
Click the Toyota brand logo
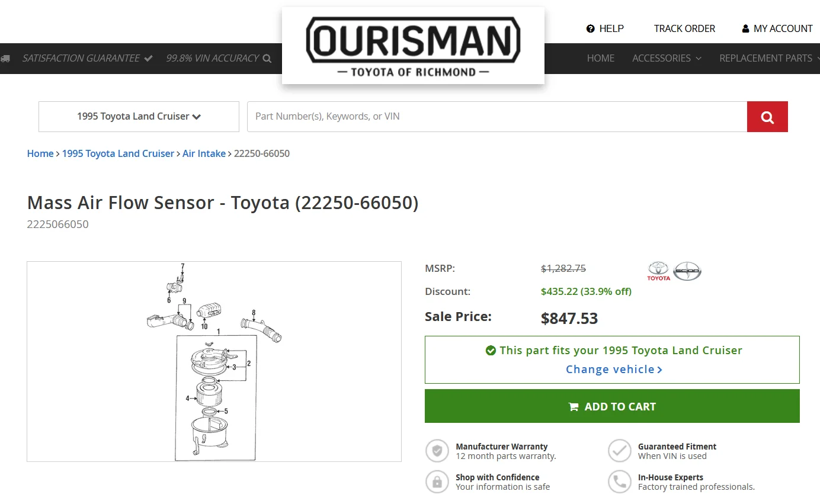(x=658, y=271)
